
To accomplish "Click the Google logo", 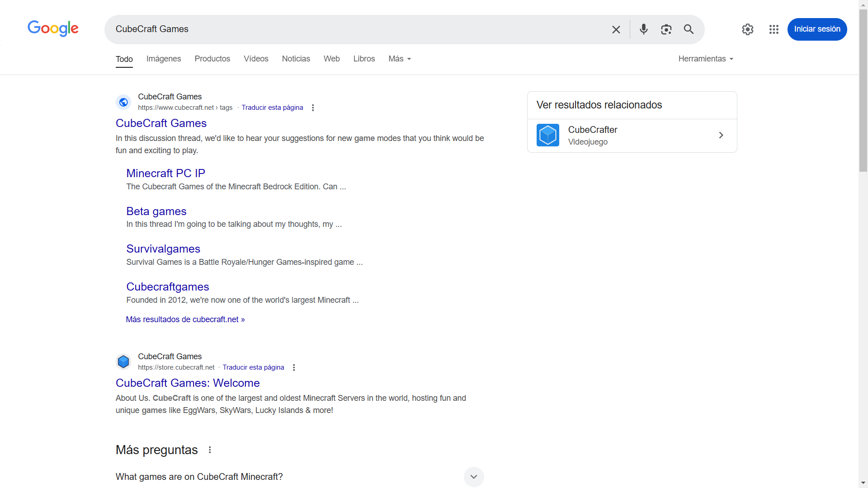I will (x=53, y=28).
